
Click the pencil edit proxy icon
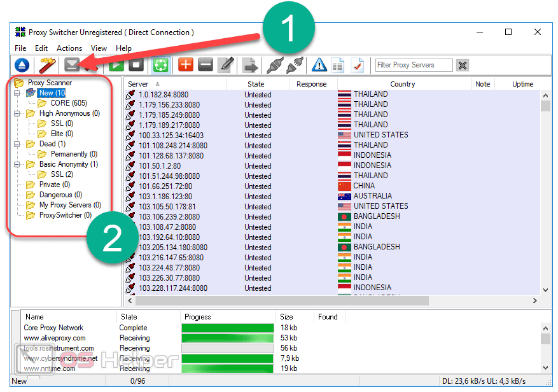tap(225, 65)
